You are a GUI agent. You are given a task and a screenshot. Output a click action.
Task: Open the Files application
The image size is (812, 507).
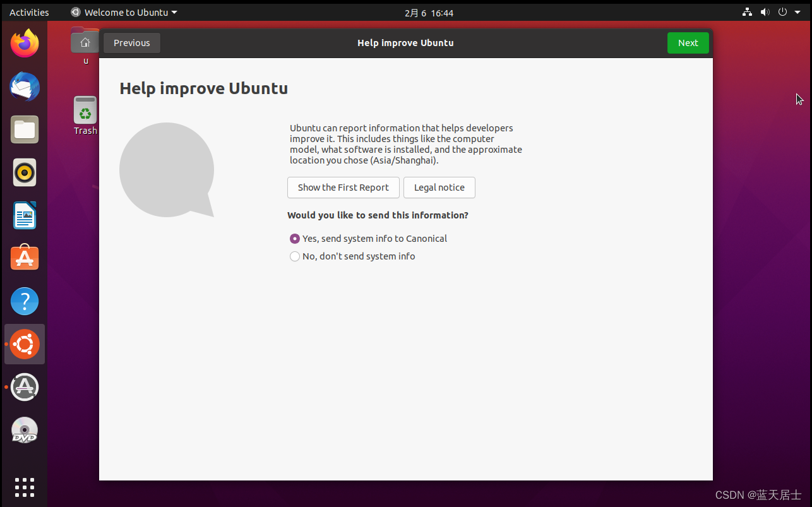click(24, 129)
